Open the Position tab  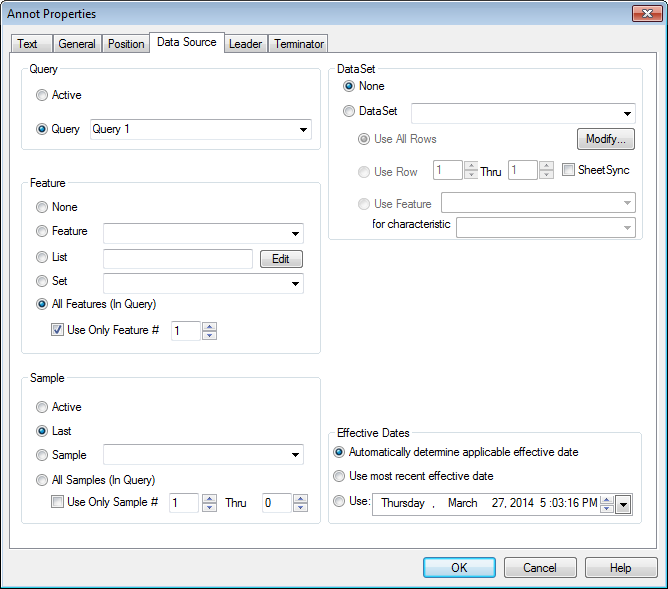coord(126,44)
